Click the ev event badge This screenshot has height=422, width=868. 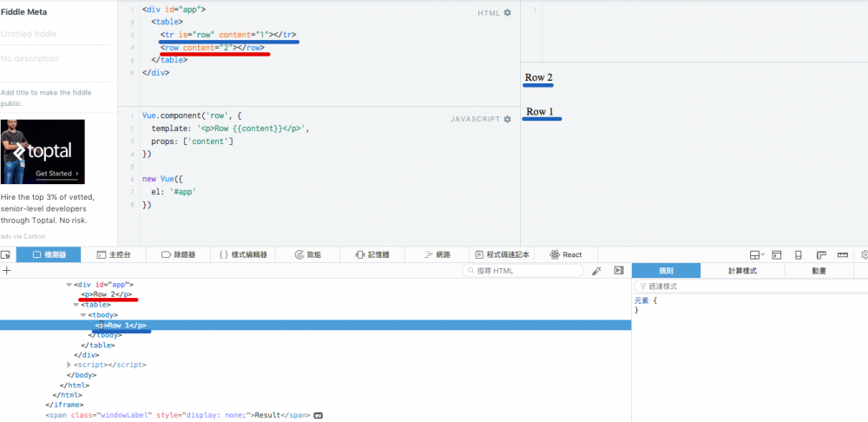coord(319,415)
